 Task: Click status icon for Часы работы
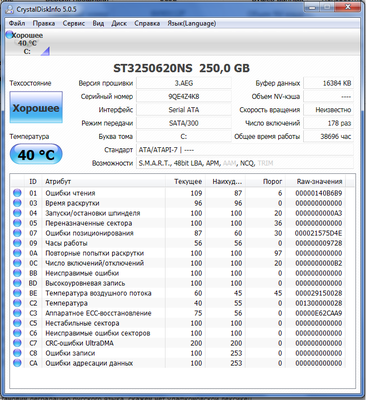coord(17,243)
